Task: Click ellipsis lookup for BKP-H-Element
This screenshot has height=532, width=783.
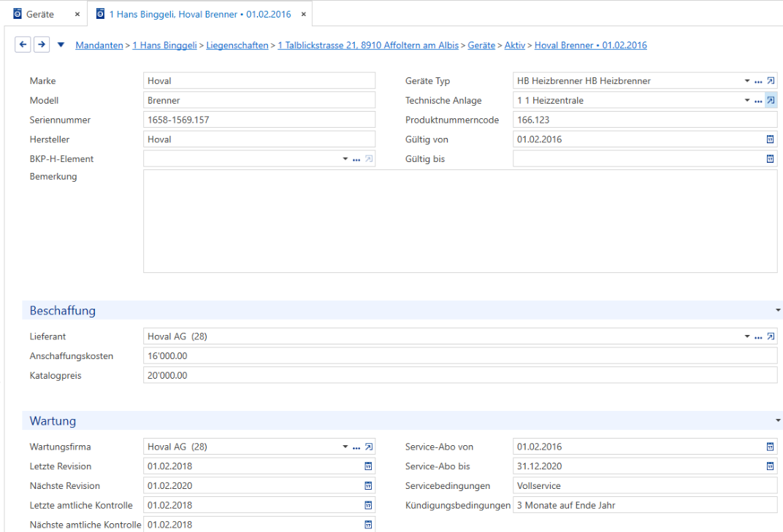Action: [356, 160]
